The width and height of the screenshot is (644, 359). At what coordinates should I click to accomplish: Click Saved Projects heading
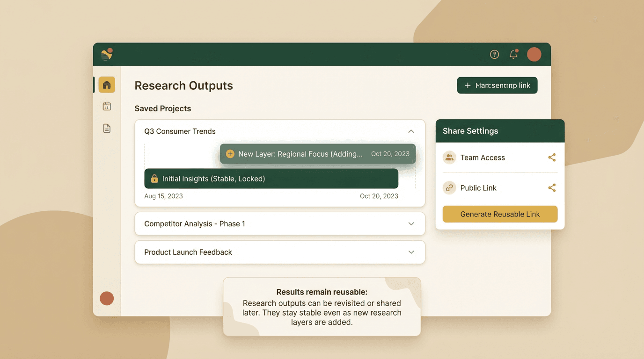163,108
